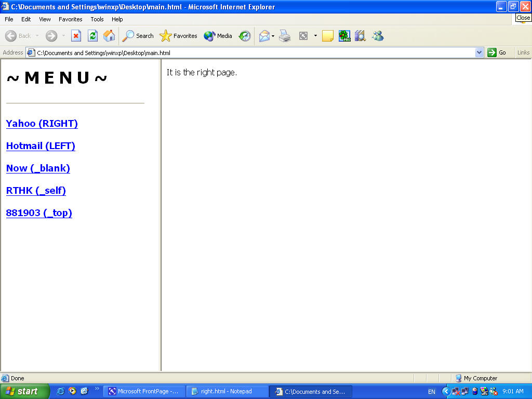Expand the Forward button history dropdown
Image resolution: width=532 pixels, height=399 pixels.
(63, 36)
